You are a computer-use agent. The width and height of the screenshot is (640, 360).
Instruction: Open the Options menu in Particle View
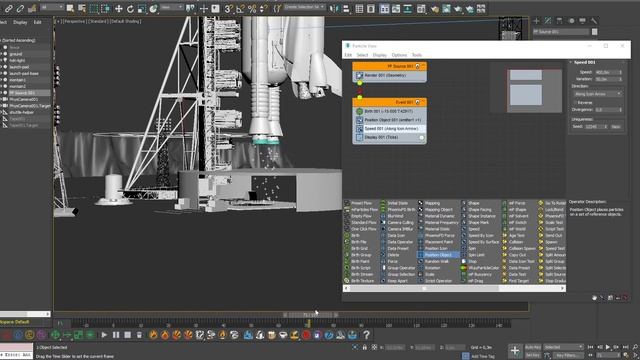coord(399,55)
